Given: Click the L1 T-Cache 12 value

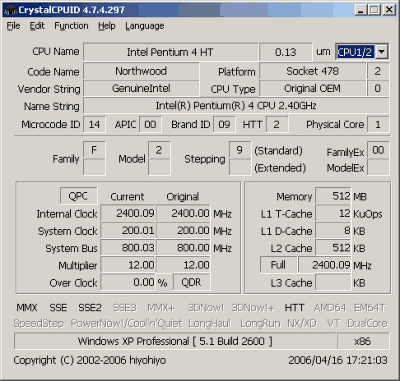Looking at the screenshot, I should [x=333, y=213].
